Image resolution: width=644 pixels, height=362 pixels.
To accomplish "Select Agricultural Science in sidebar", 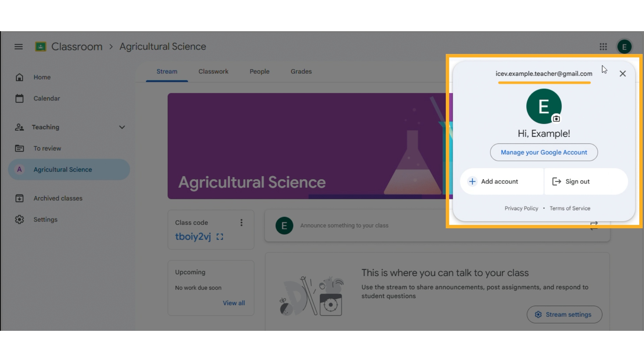I will coord(69,169).
